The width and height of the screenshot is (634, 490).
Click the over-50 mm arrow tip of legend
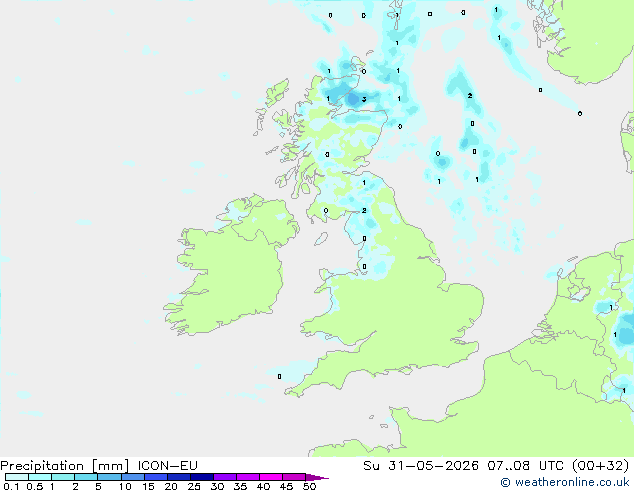pyautogui.click(x=317, y=477)
